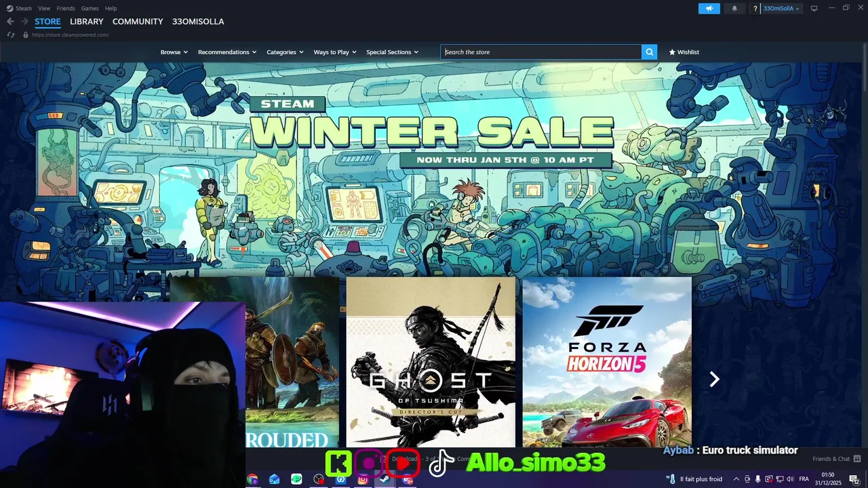Expand the Browse dropdown
This screenshot has height=488, width=868.
tap(174, 52)
